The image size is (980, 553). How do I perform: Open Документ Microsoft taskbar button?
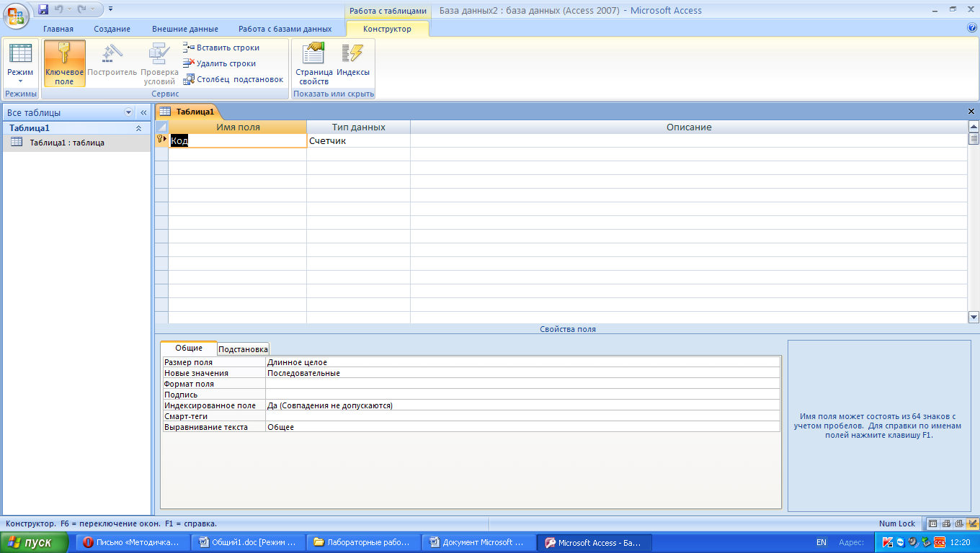click(479, 542)
